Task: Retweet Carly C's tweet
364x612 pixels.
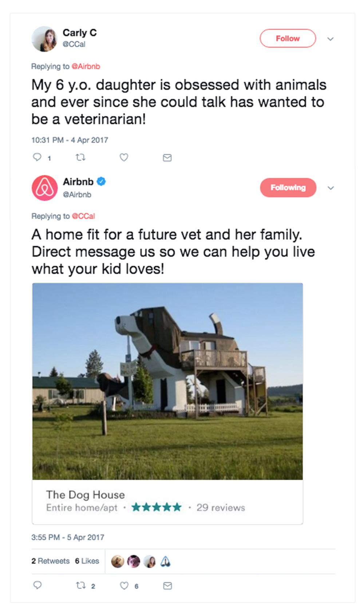Action: (x=80, y=157)
